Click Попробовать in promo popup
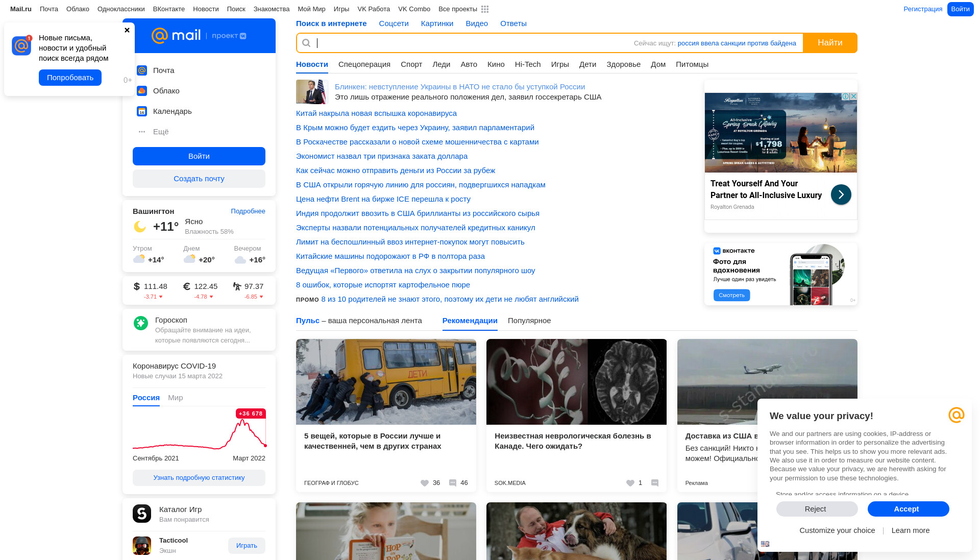This screenshot has width=980, height=560. 70,78
